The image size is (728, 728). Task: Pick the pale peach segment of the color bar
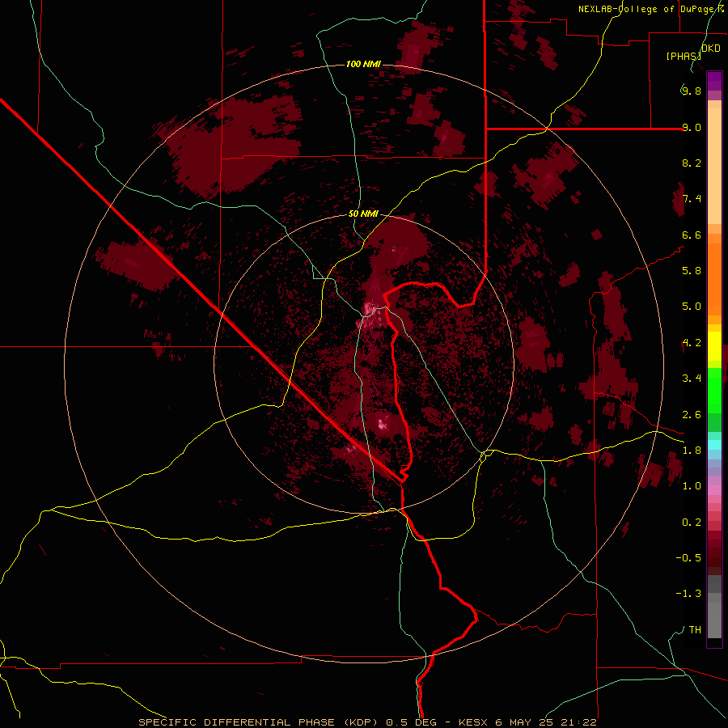(714, 166)
